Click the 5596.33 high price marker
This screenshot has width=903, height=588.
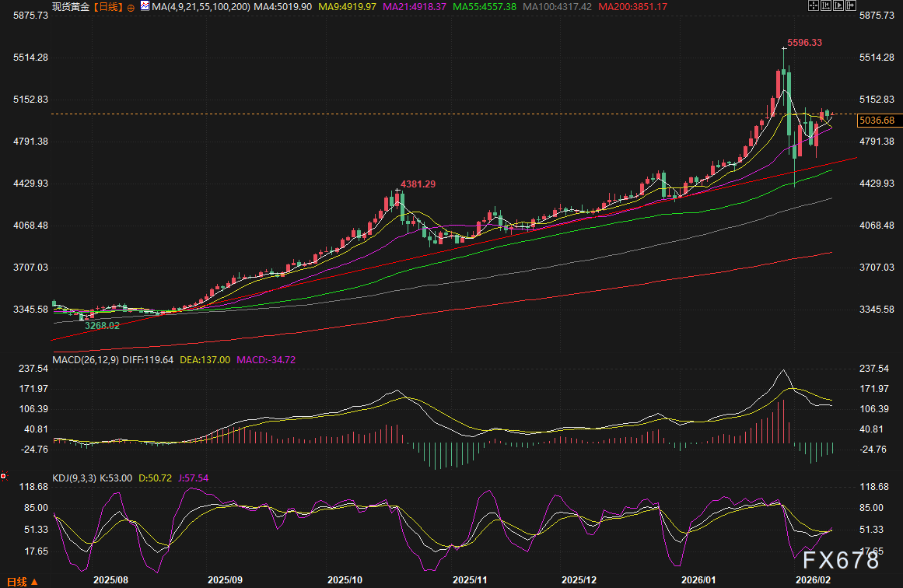[804, 43]
